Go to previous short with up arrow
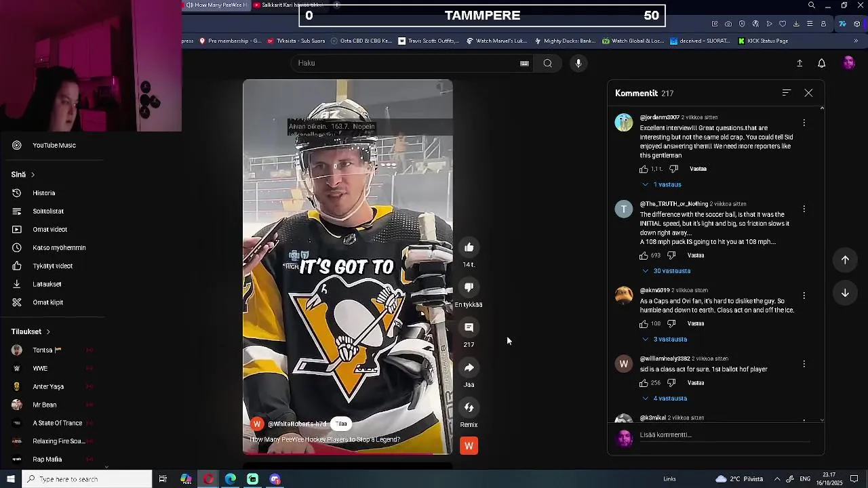 click(845, 260)
